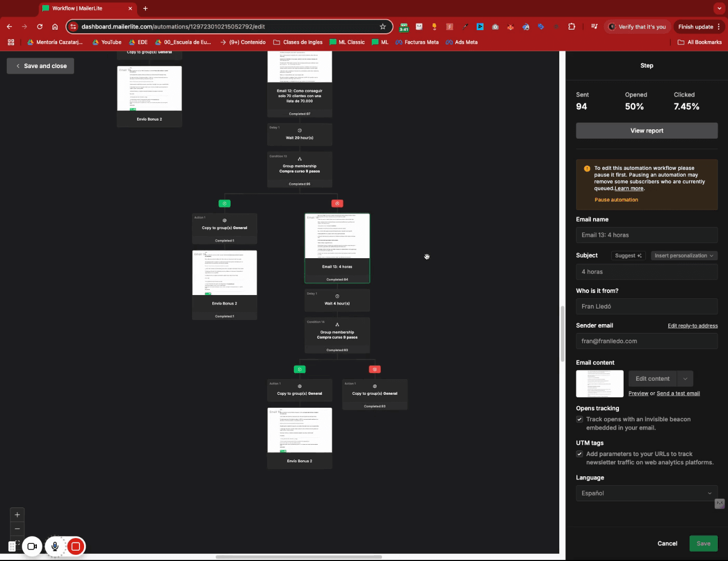
Task: Click the vertical canvas scrollbar
Action: [x=562, y=334]
